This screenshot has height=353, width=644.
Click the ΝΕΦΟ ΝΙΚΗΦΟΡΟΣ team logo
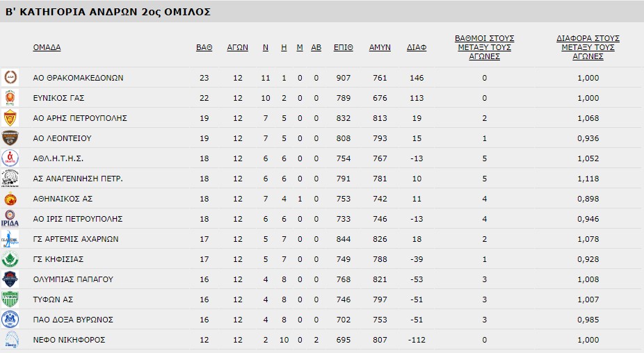click(11, 340)
